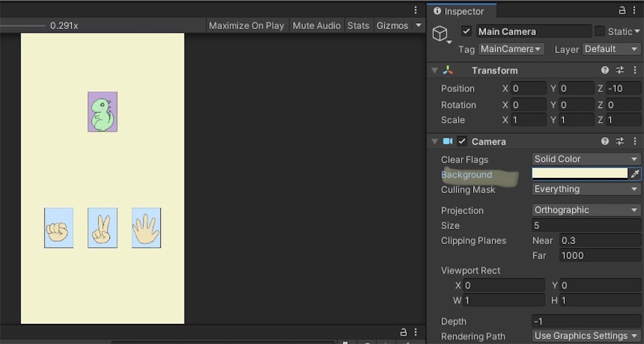Click Scale Z field
The width and height of the screenshot is (644, 344).
tap(623, 120)
